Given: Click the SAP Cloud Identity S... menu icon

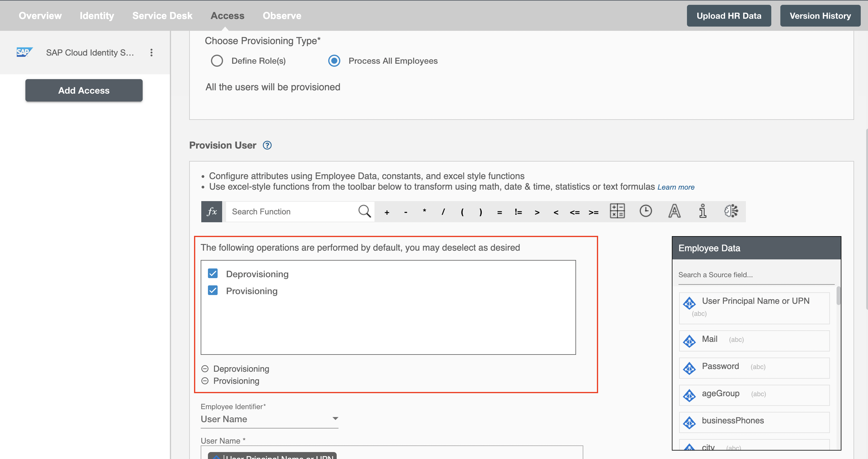Looking at the screenshot, I should coord(151,53).
